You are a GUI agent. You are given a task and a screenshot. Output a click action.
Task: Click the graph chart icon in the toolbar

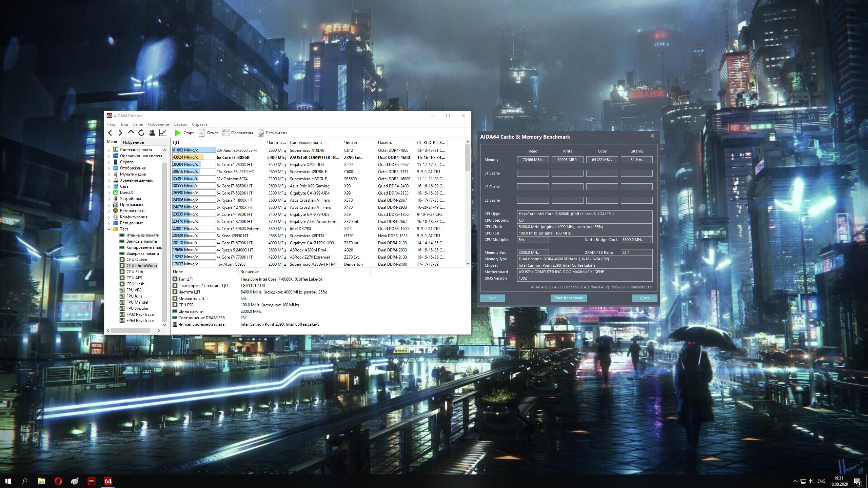tap(162, 133)
